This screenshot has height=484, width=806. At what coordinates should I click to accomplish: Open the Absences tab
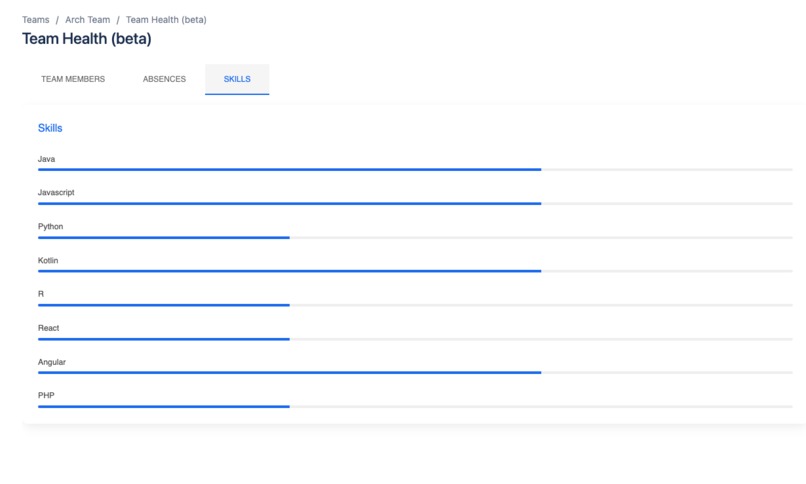point(164,79)
